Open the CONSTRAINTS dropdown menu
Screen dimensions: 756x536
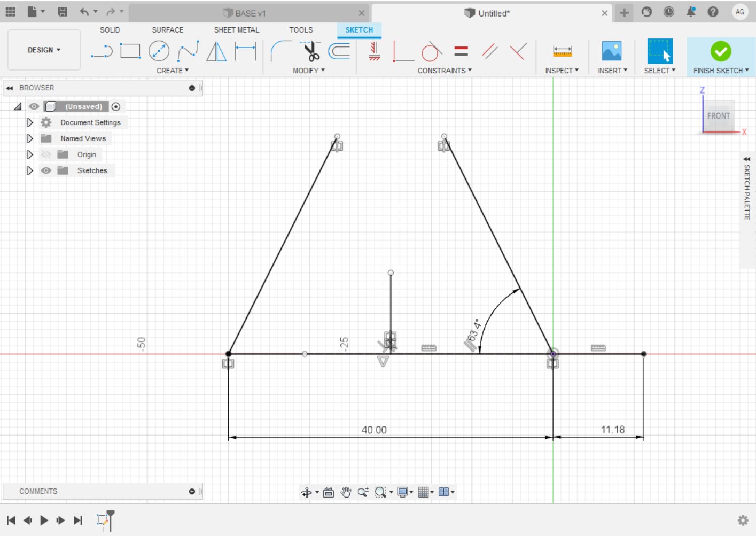(x=445, y=71)
